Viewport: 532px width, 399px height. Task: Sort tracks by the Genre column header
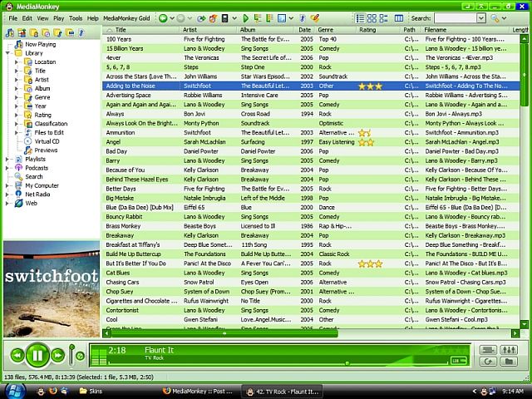pyautogui.click(x=337, y=30)
